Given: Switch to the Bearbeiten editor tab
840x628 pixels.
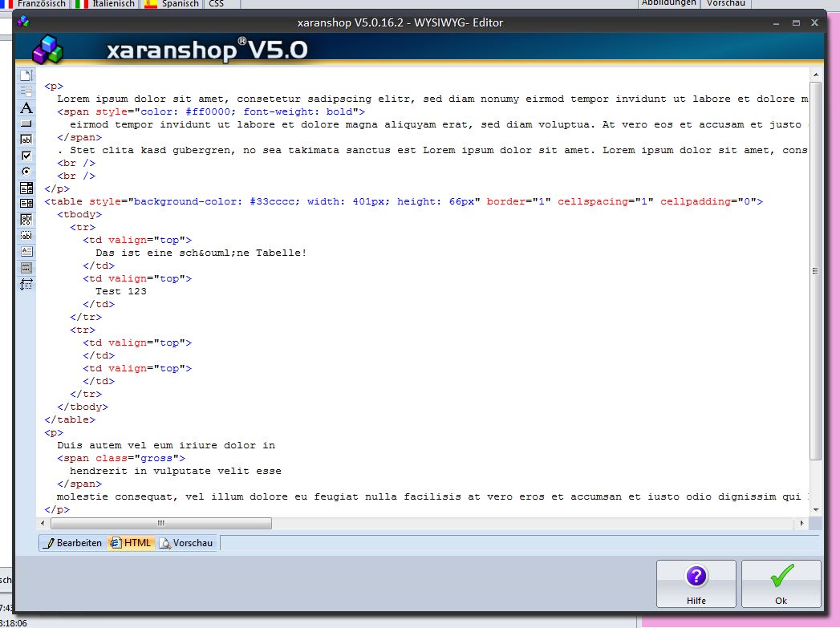Looking at the screenshot, I should [73, 543].
